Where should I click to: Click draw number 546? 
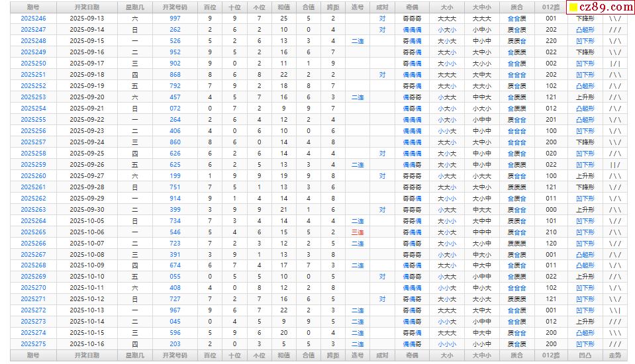pyautogui.click(x=175, y=232)
